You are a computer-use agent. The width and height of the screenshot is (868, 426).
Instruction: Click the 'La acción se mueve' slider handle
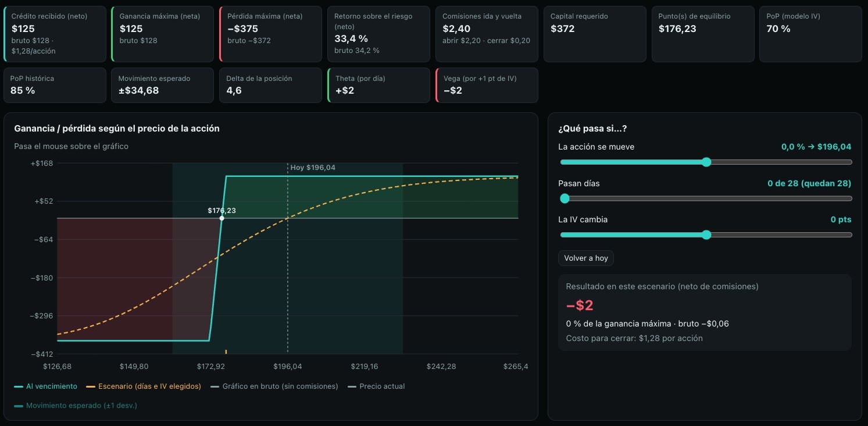tap(706, 162)
